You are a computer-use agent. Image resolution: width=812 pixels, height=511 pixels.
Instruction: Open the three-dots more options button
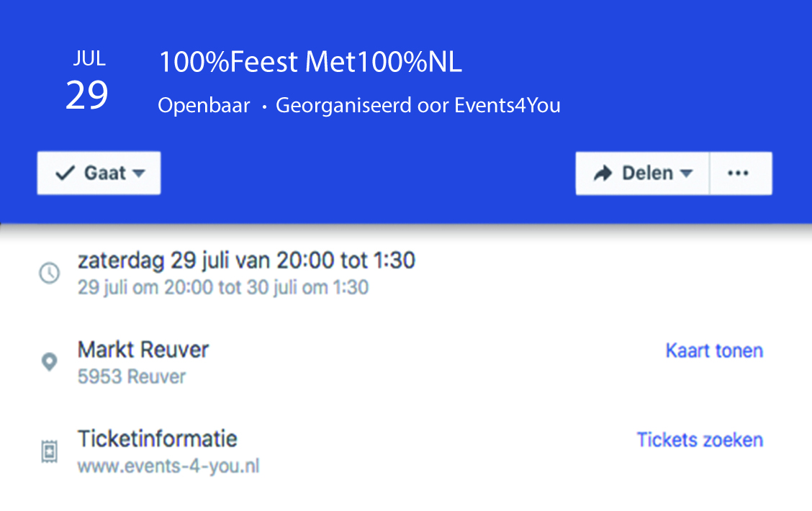coord(741,173)
